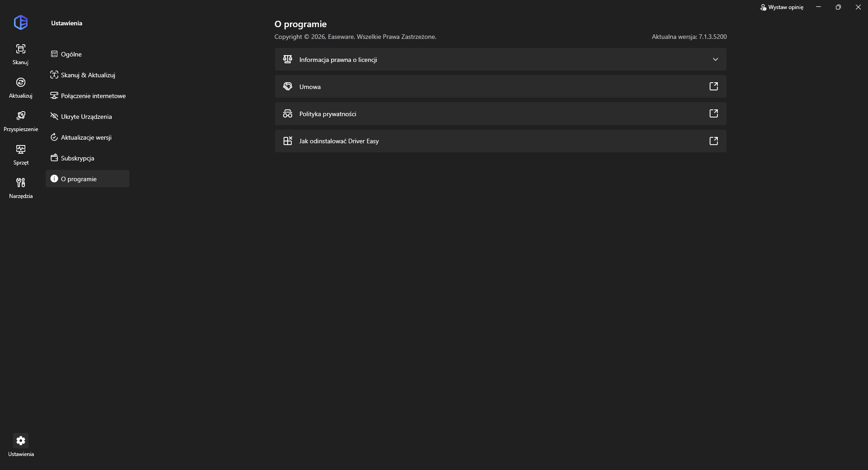Image resolution: width=868 pixels, height=470 pixels.
Task: Click the feedback person icon
Action: 763,7
